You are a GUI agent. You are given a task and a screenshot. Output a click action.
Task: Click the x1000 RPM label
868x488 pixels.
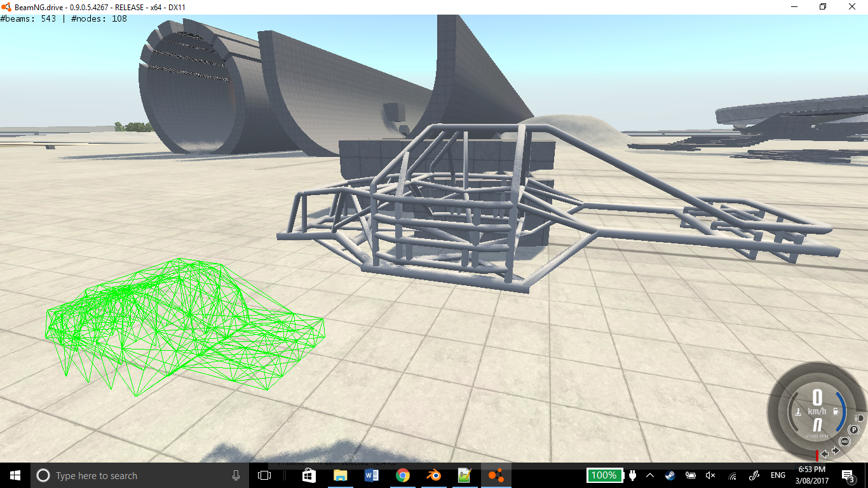(x=817, y=437)
